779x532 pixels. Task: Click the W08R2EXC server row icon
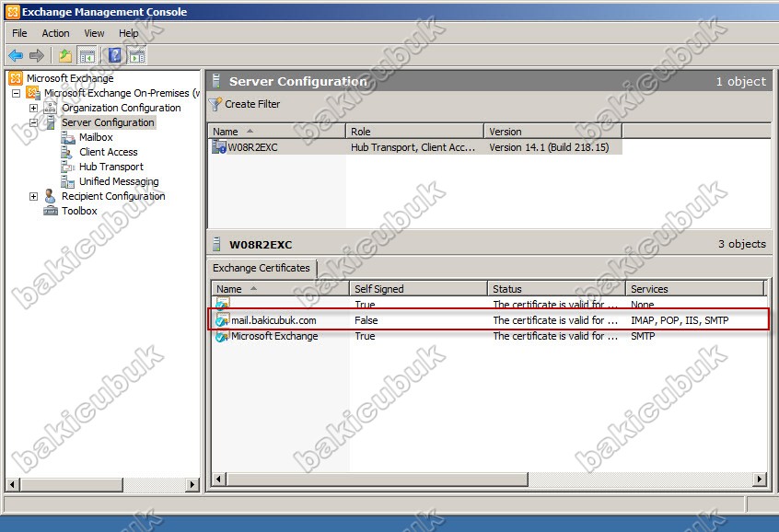[x=219, y=147]
